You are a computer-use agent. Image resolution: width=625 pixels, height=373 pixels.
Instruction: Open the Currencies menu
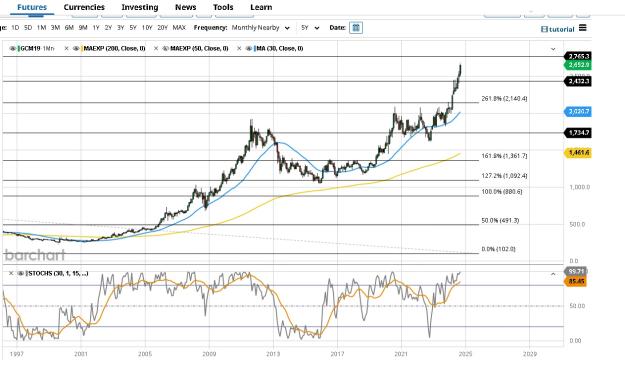click(x=84, y=7)
